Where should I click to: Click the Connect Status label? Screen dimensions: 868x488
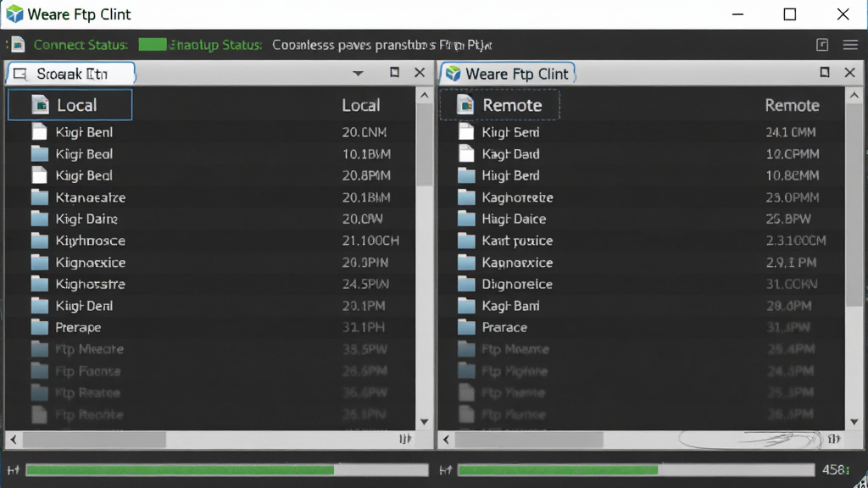[x=81, y=45]
